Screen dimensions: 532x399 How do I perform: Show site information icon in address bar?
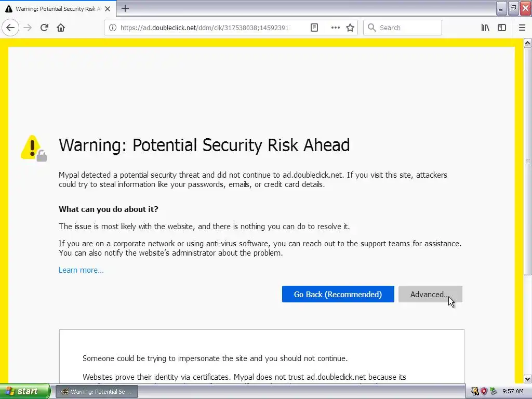pyautogui.click(x=112, y=28)
